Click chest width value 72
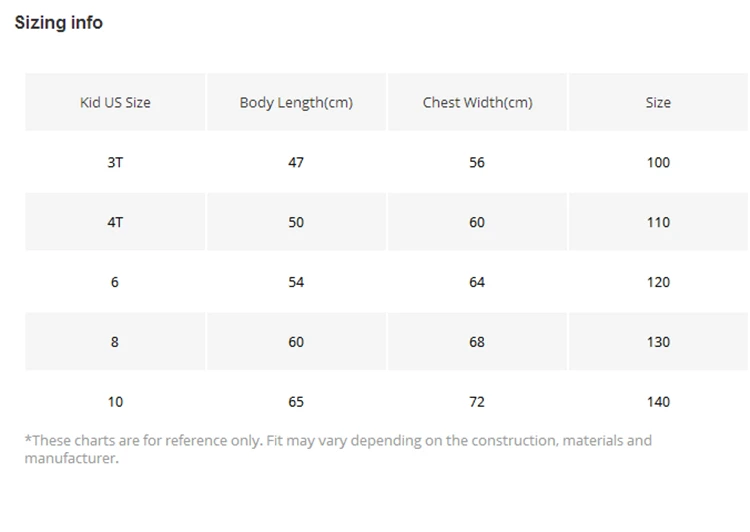Viewport: 750px width, 532px height. (x=477, y=401)
